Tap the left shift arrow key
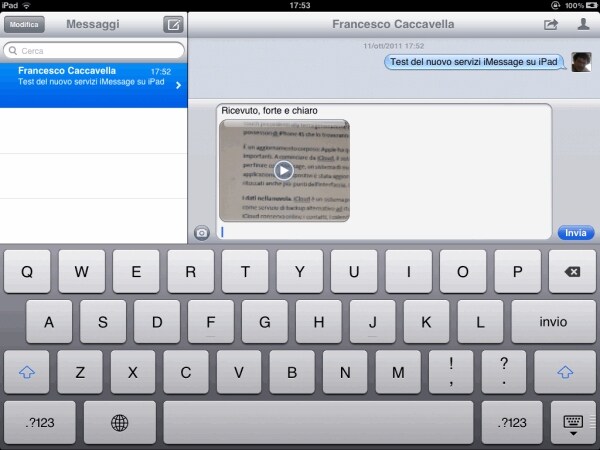600x450 pixels. click(27, 372)
